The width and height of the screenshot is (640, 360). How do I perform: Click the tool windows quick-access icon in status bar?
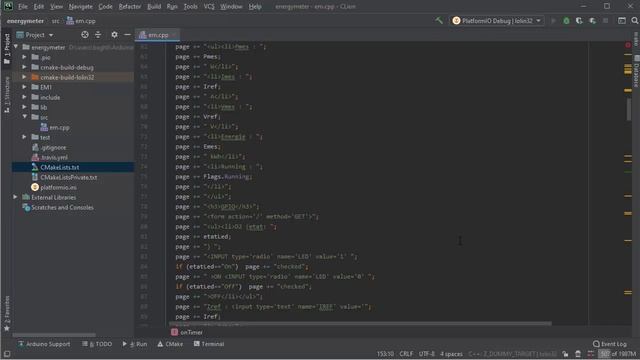(x=7, y=354)
